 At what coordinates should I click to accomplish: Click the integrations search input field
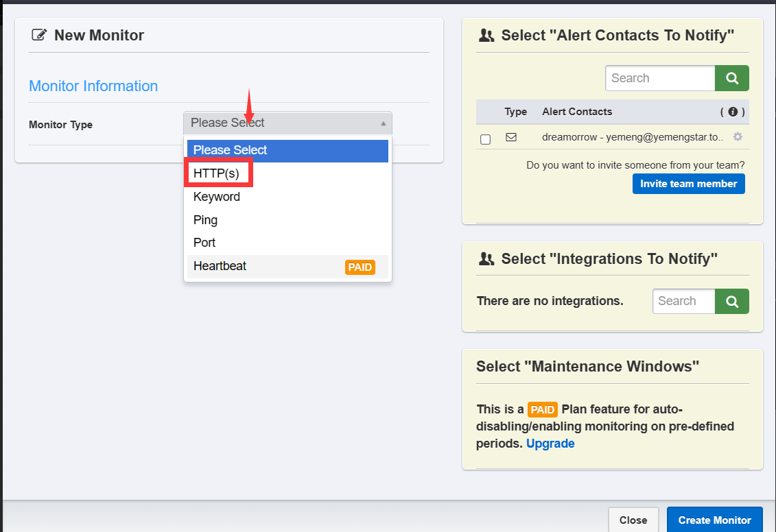[x=683, y=301]
